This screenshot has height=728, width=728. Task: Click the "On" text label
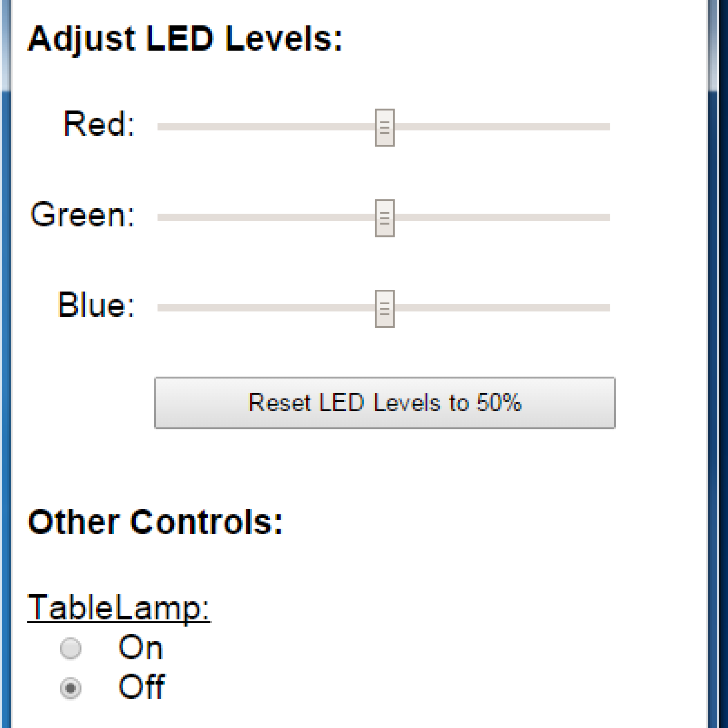click(x=140, y=647)
